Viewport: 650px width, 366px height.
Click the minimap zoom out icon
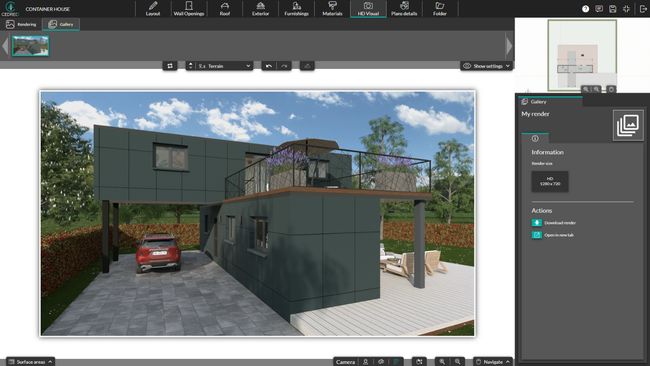596,89
